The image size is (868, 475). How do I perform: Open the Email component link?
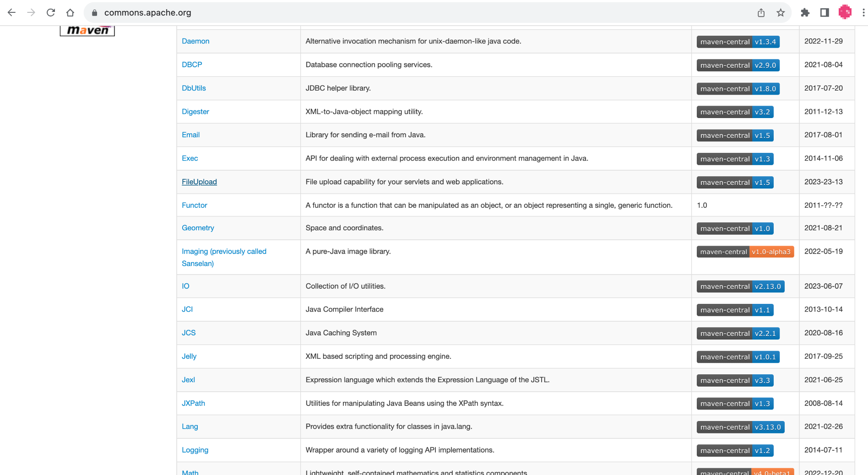pos(190,135)
